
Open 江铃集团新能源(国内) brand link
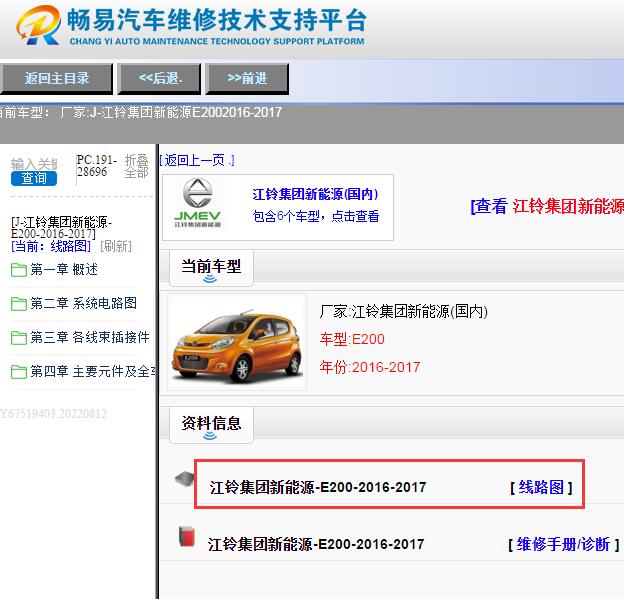(315, 194)
